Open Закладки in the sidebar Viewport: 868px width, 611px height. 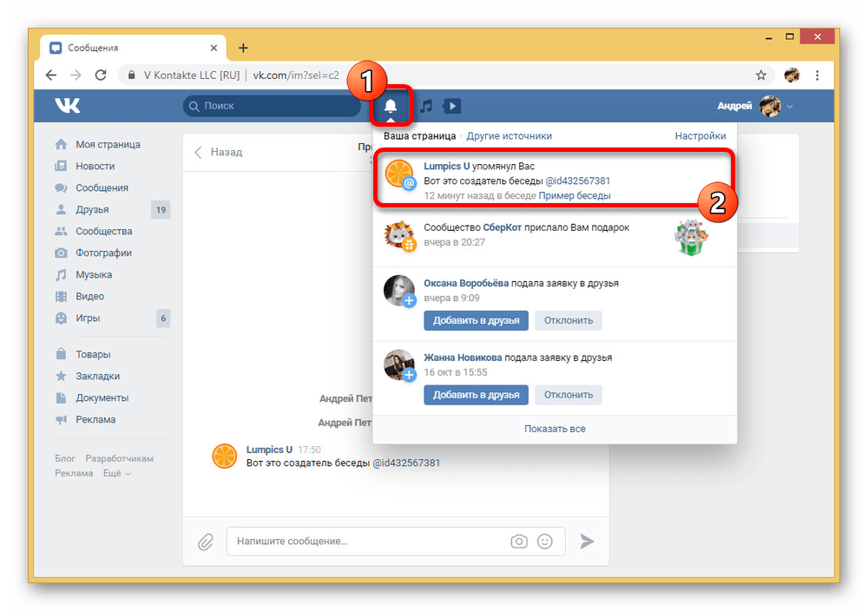pyautogui.click(x=97, y=376)
